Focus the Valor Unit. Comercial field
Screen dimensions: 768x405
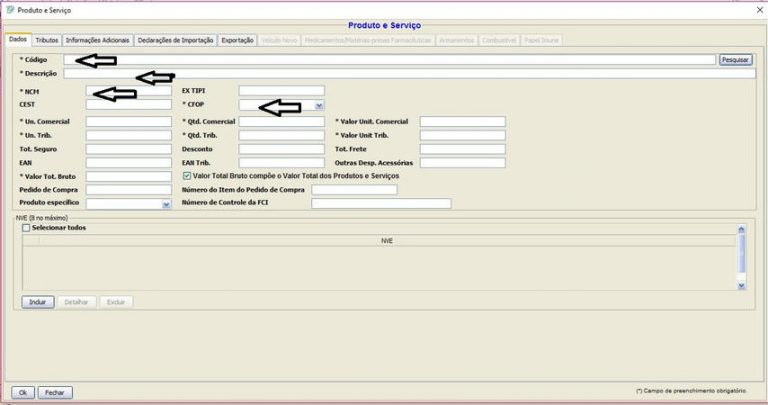click(462, 121)
